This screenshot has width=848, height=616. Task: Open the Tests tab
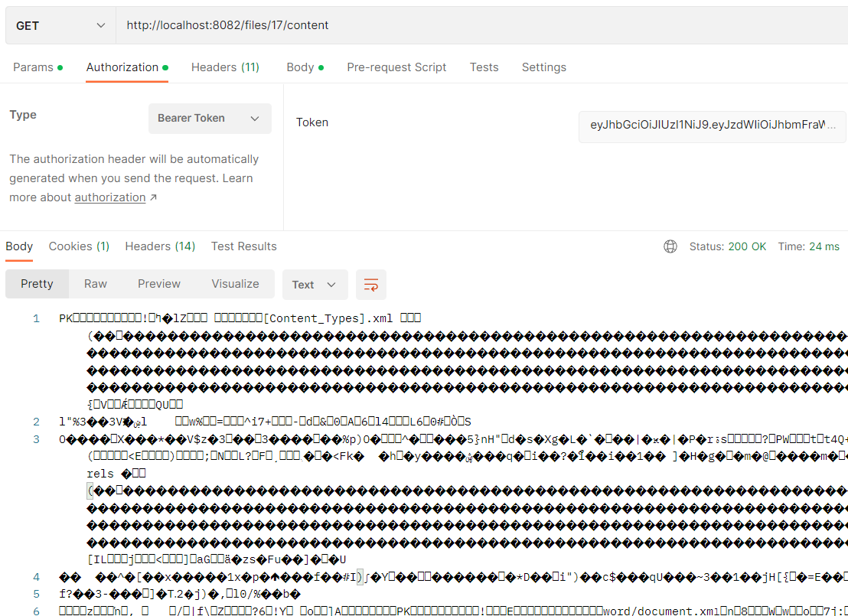tap(484, 67)
